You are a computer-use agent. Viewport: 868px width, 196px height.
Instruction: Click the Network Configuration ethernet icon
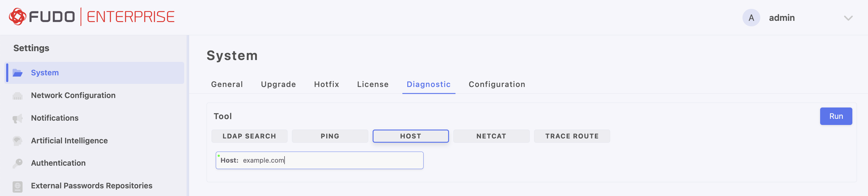[17, 96]
